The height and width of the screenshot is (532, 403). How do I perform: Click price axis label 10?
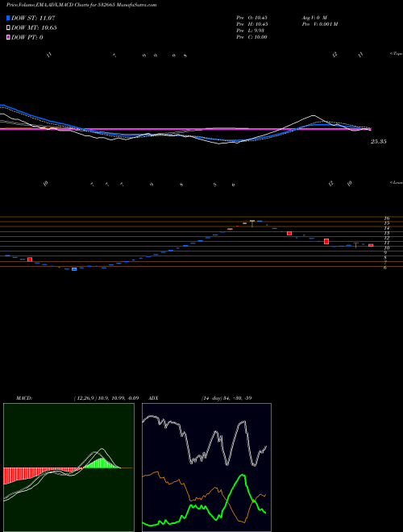pos(387,247)
